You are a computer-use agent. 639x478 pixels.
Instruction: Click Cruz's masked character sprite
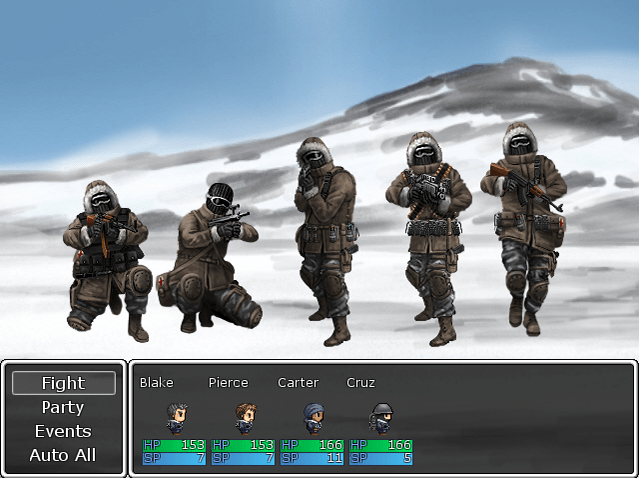point(381,417)
